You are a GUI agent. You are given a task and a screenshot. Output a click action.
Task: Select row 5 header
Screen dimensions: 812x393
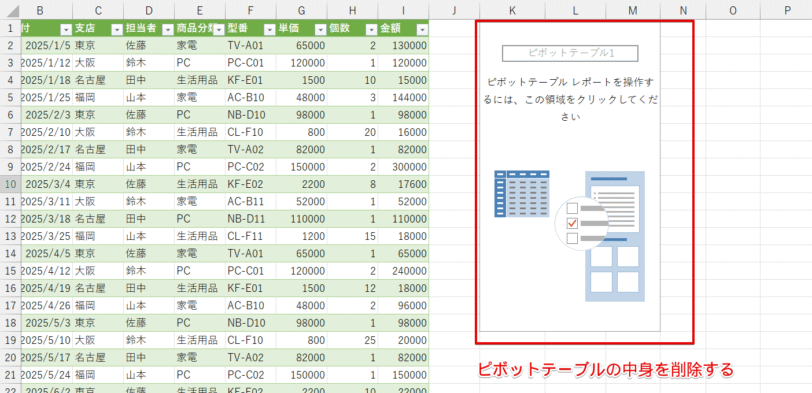tap(10, 97)
